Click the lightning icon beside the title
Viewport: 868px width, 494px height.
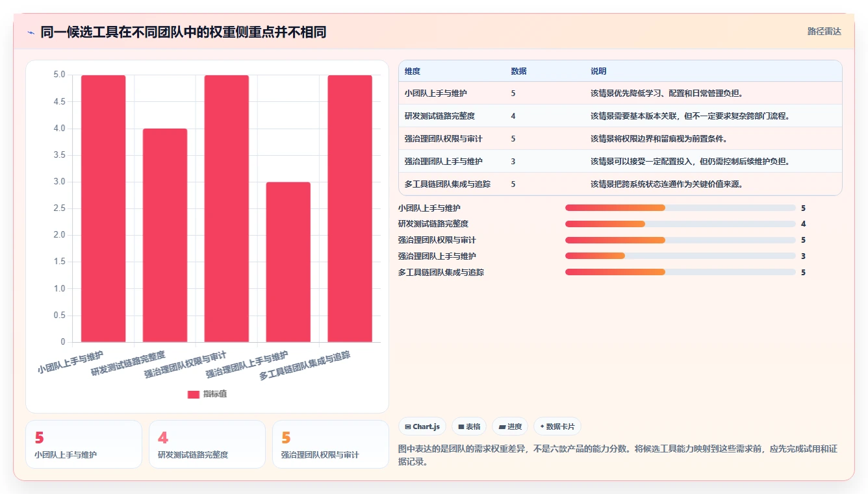click(x=31, y=32)
